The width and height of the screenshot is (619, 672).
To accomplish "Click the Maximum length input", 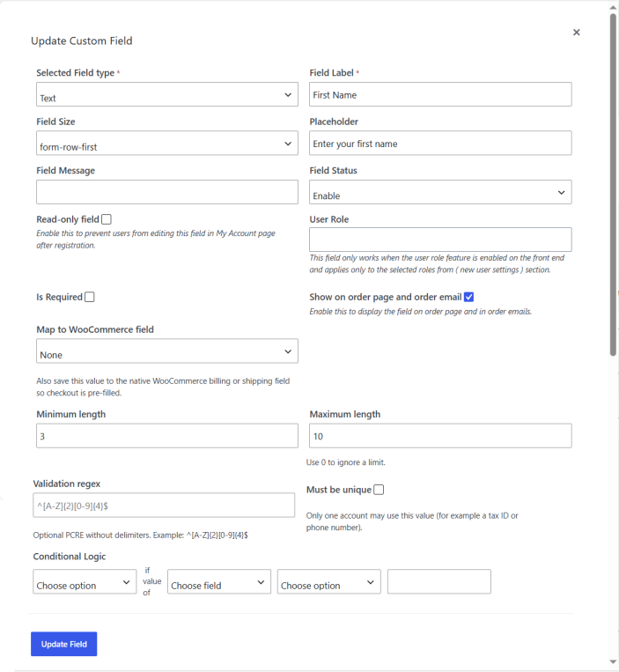I will point(440,436).
